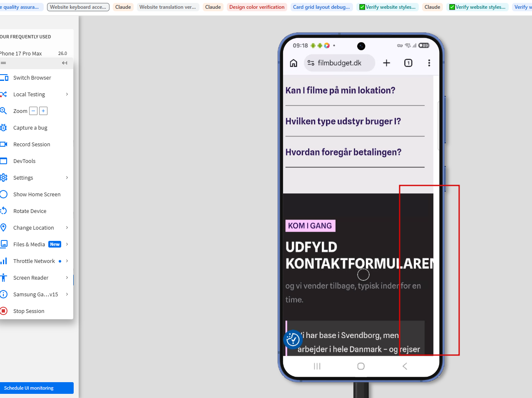The image size is (532, 398).
Task: Open tab switcher showing one tab
Action: pos(408,63)
